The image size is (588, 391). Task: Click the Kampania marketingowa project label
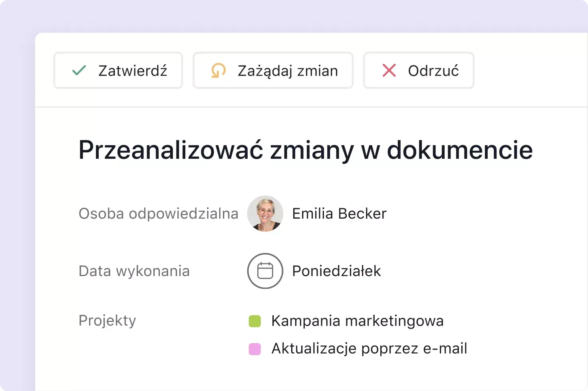tap(357, 320)
